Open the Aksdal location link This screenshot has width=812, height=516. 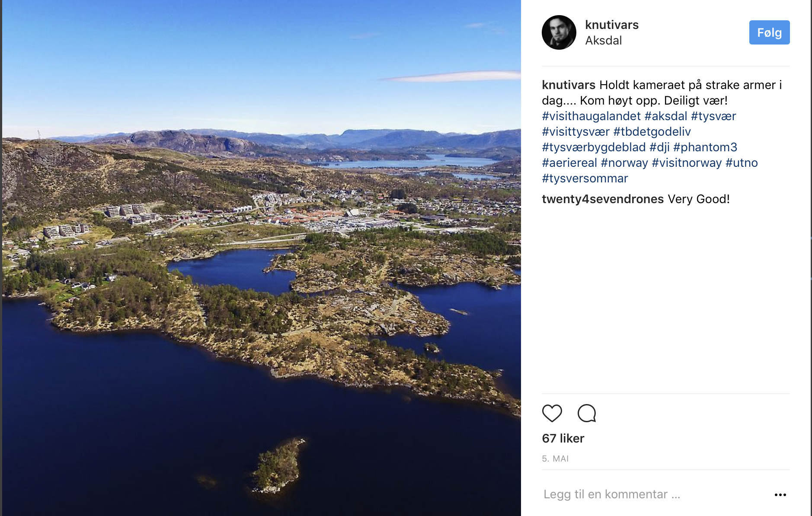click(x=603, y=41)
